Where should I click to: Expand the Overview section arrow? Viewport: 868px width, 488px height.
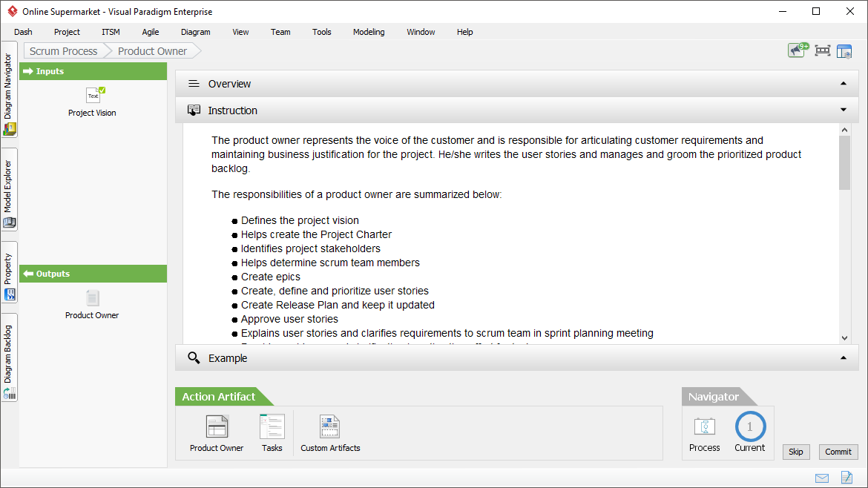843,84
